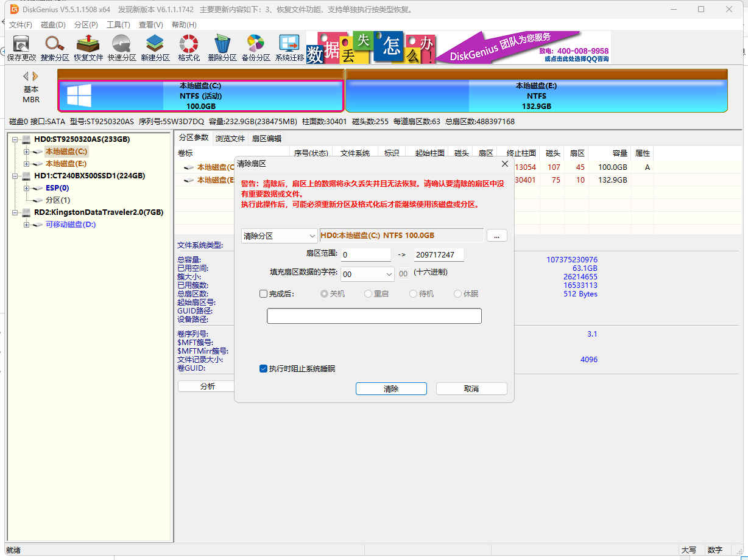Select the 重启 radio button

[368, 294]
